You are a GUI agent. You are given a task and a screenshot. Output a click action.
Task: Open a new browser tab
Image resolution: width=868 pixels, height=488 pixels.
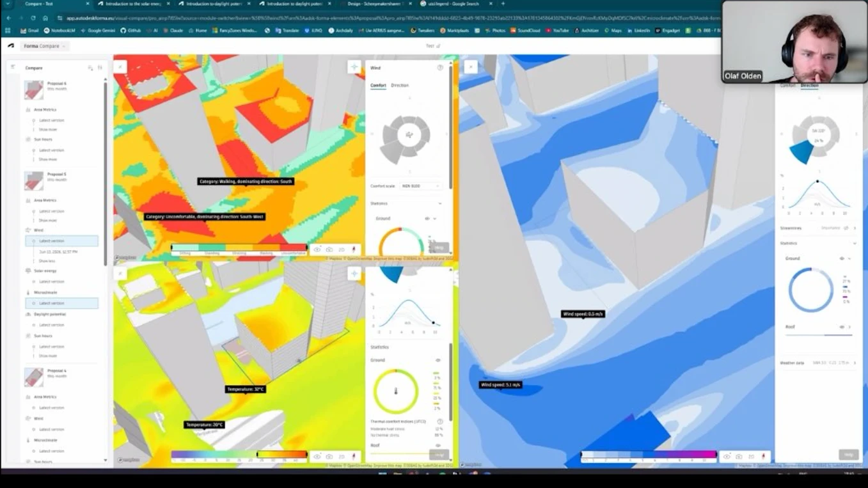(x=503, y=4)
